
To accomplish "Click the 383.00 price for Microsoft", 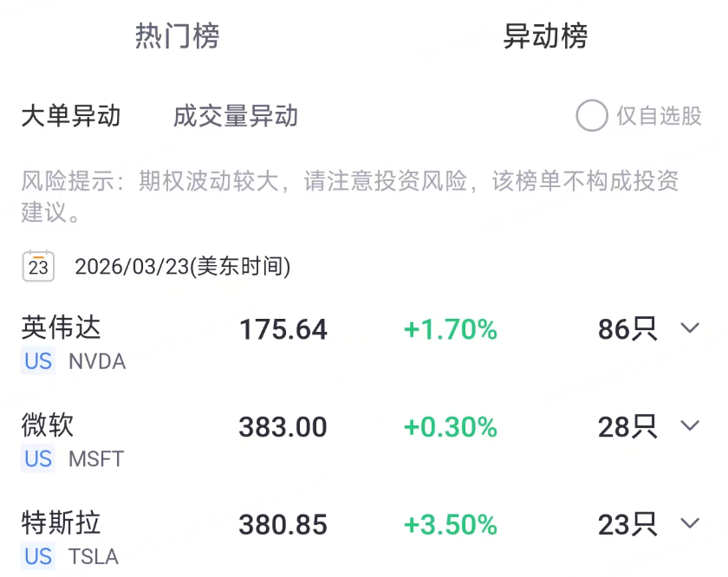I will [x=283, y=427].
